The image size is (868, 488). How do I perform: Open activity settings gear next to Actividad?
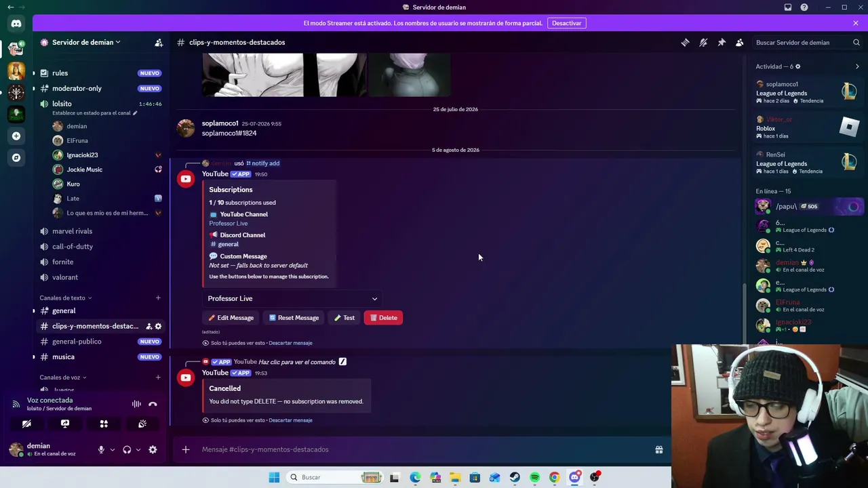point(797,66)
